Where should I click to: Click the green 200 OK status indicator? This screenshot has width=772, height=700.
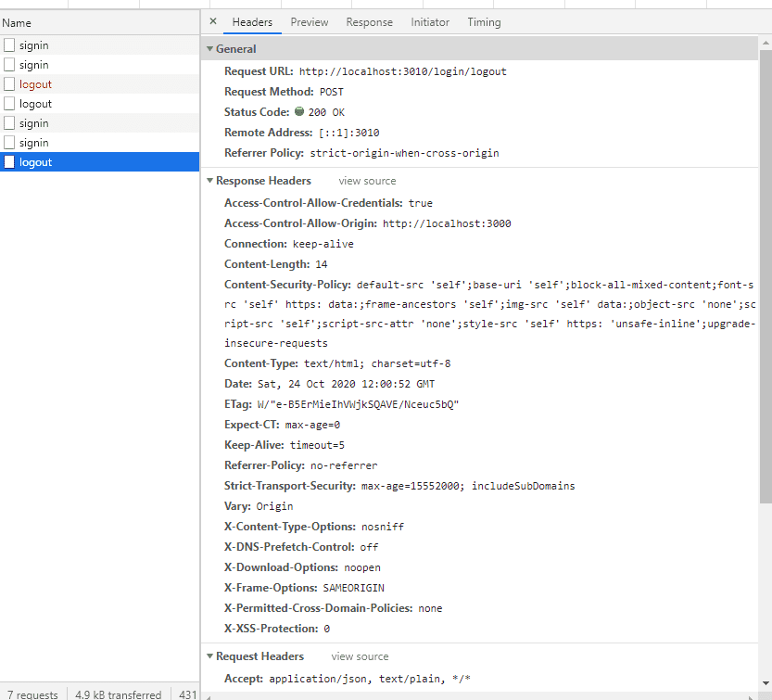click(299, 111)
